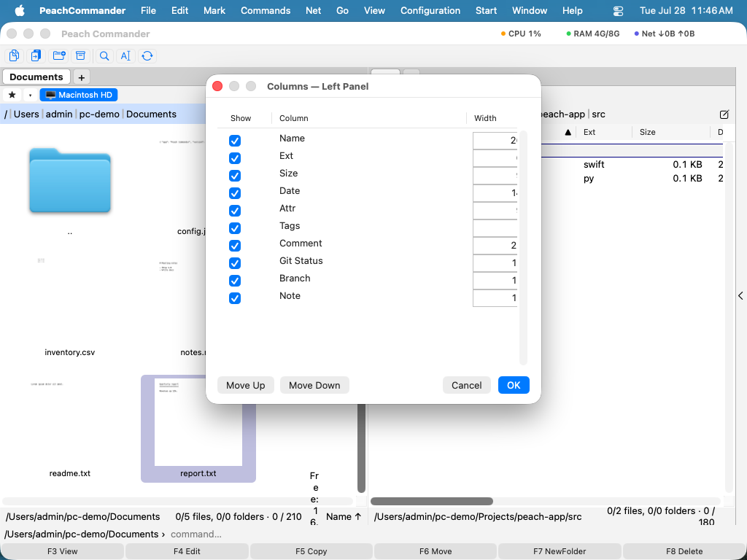Click the edit path pencil icon in right panel
The width and height of the screenshot is (747, 560).
[724, 114]
